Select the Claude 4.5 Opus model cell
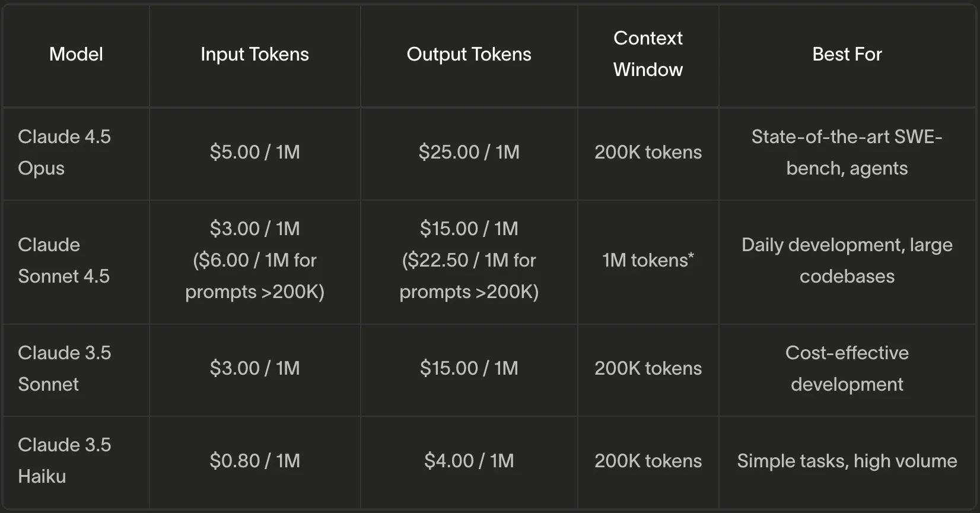Viewport: 980px width, 513px height. pos(64,153)
